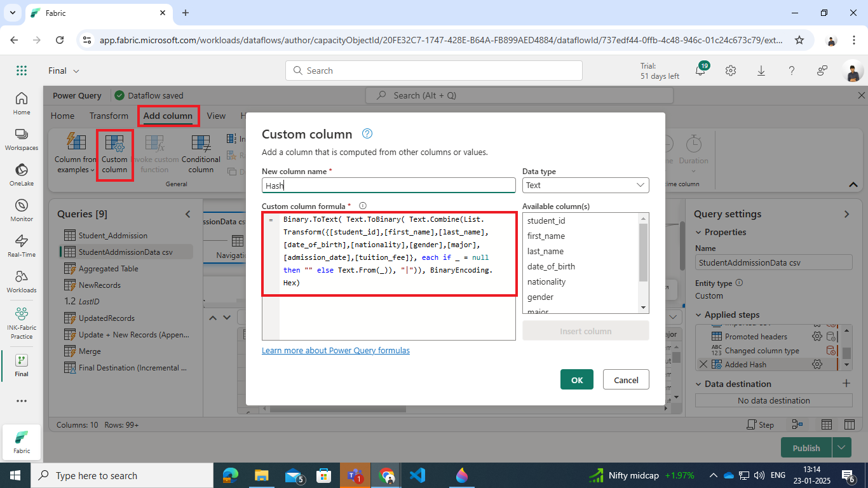Collapse the Applied steps section

(698, 315)
